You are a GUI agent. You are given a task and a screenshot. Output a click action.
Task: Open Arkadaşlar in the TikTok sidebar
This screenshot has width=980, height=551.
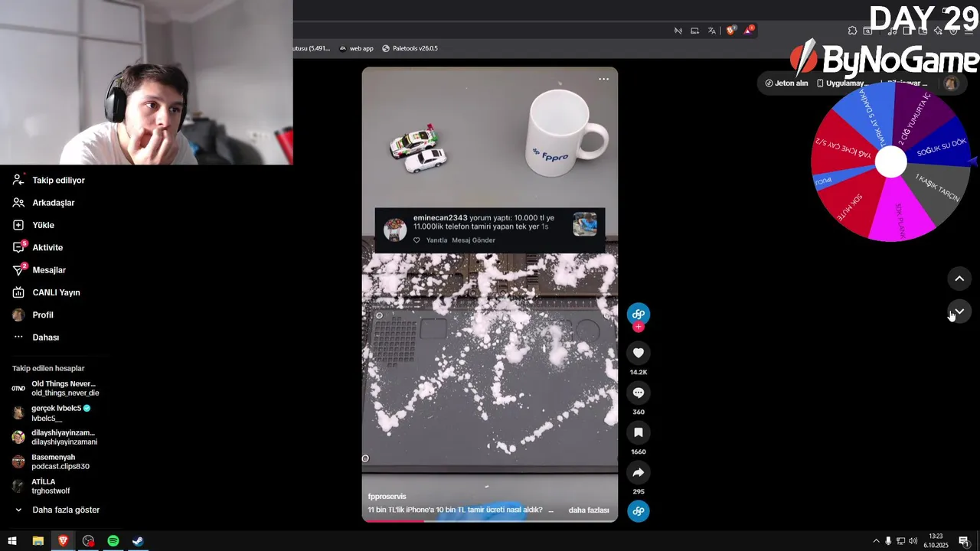(x=44, y=203)
